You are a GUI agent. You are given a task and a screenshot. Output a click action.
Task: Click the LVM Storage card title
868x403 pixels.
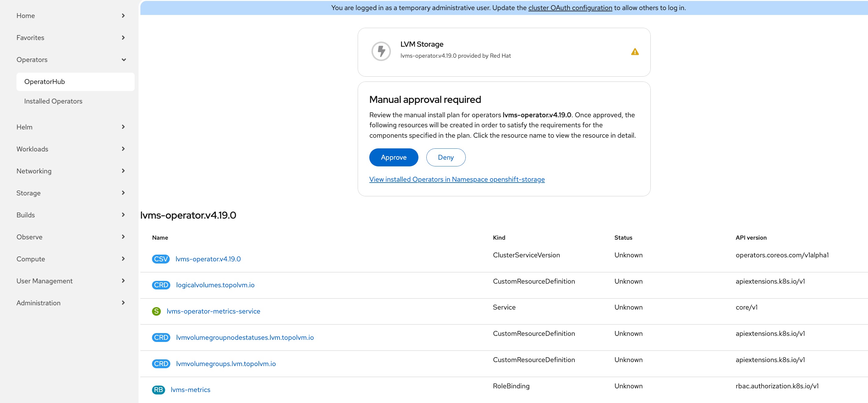(421, 44)
